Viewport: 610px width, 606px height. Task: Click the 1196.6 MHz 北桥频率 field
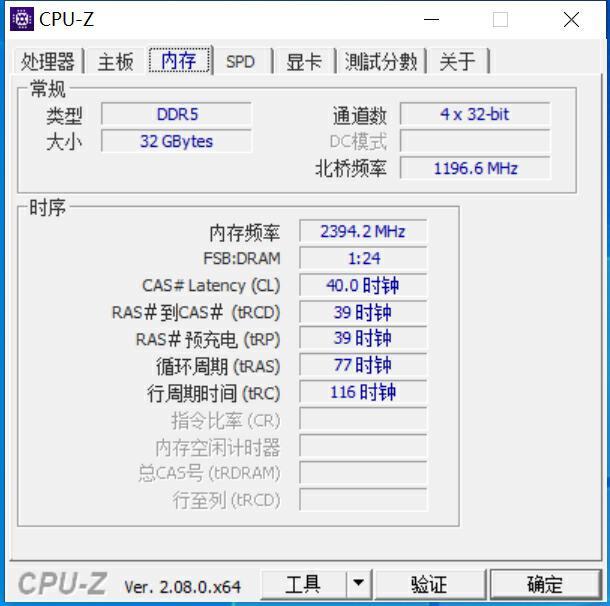(x=475, y=168)
